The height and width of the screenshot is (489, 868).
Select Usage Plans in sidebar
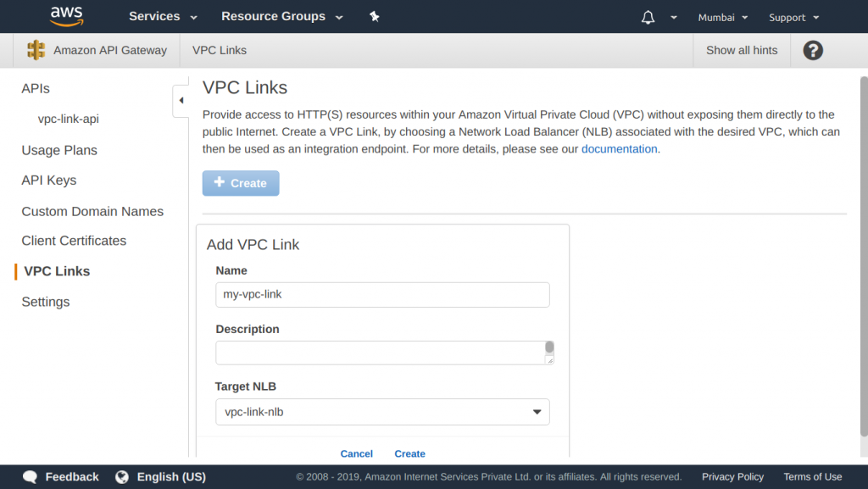(x=59, y=150)
